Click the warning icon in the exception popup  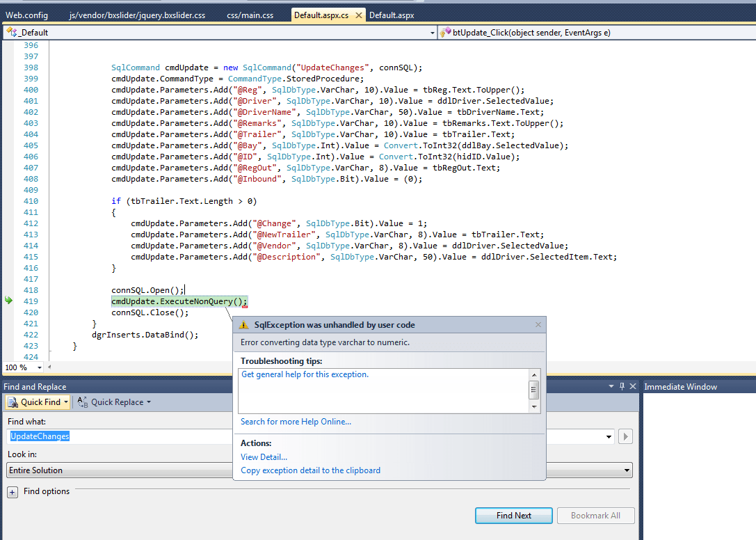pyautogui.click(x=244, y=325)
